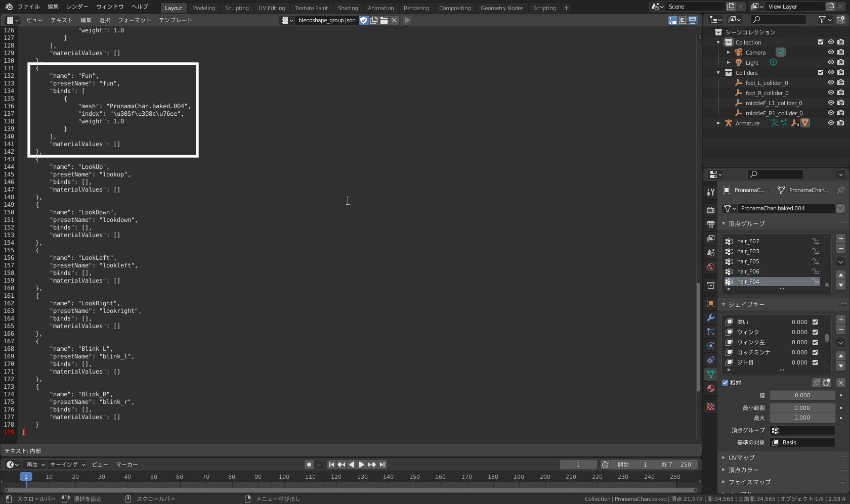Toggle line numbers in the text editor
This screenshot has width=850, height=504.
click(x=673, y=20)
